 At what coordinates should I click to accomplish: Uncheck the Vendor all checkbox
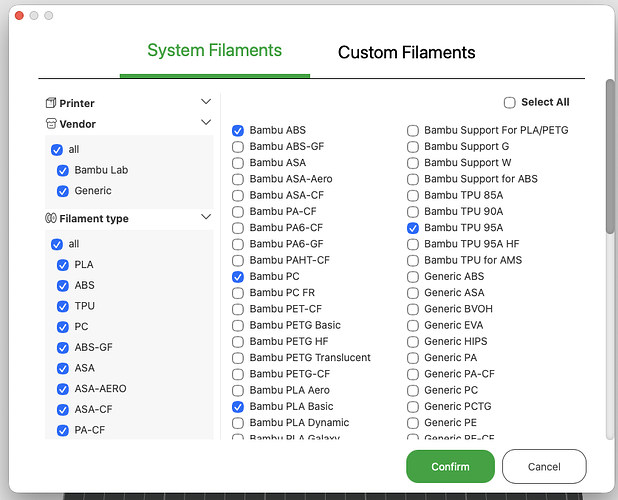point(57,150)
